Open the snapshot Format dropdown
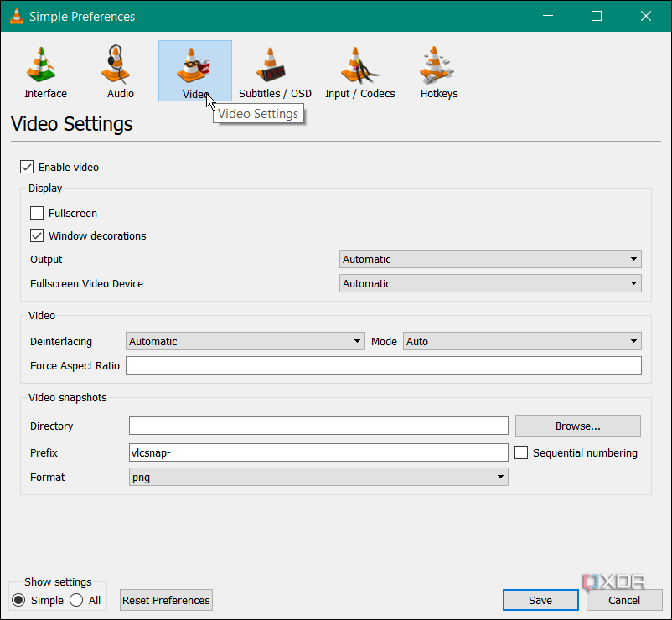This screenshot has height=620, width=672. (x=318, y=477)
